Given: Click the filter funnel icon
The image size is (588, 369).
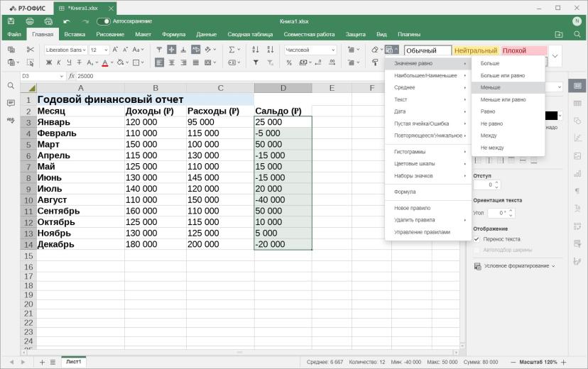Looking at the screenshot, I should pyautogui.click(x=256, y=62).
